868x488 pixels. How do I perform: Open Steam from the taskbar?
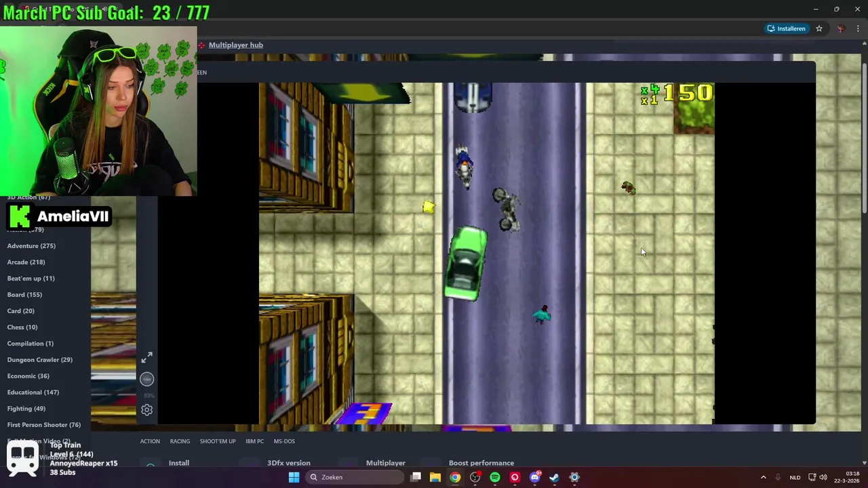pos(554,477)
